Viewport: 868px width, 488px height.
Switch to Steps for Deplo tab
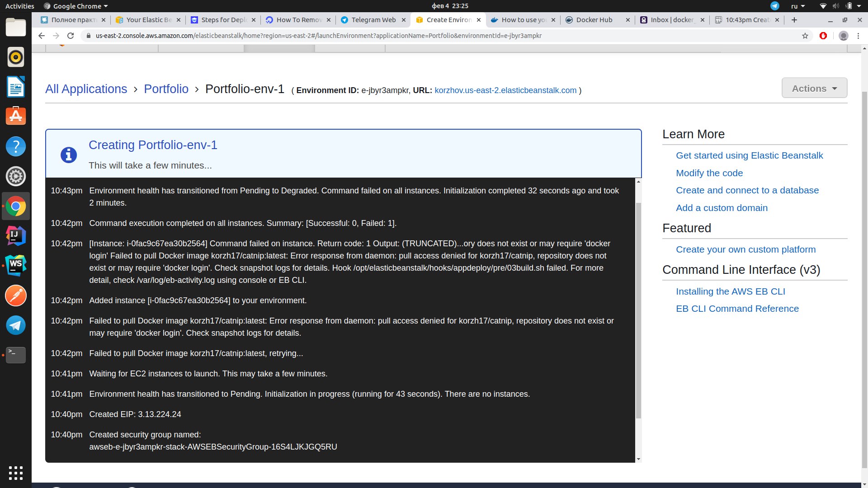(x=223, y=20)
